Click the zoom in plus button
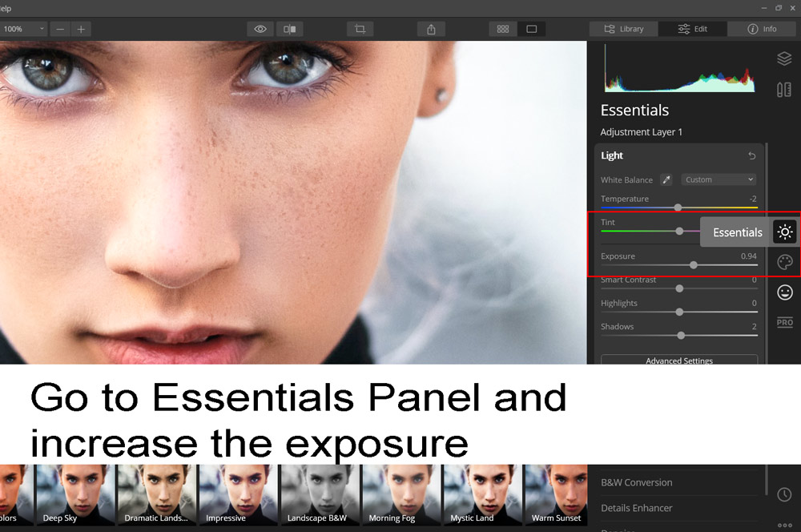801x532 pixels. 81,29
